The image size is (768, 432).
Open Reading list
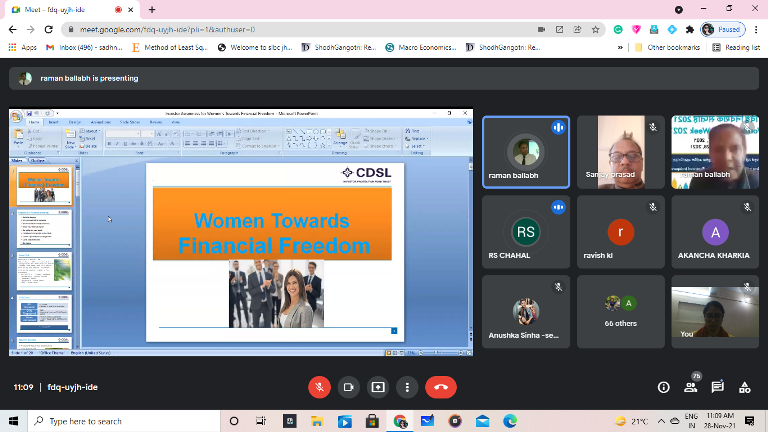tap(736, 48)
